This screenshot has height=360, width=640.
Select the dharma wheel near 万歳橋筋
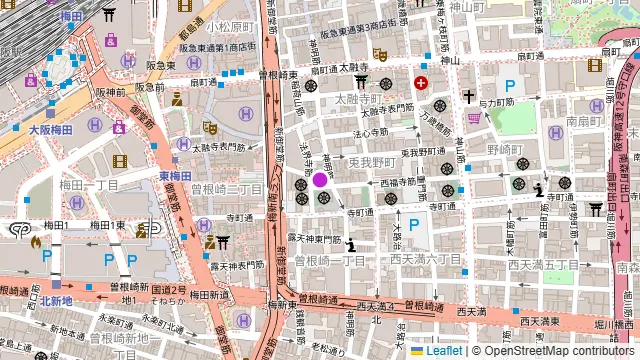pos(440,106)
